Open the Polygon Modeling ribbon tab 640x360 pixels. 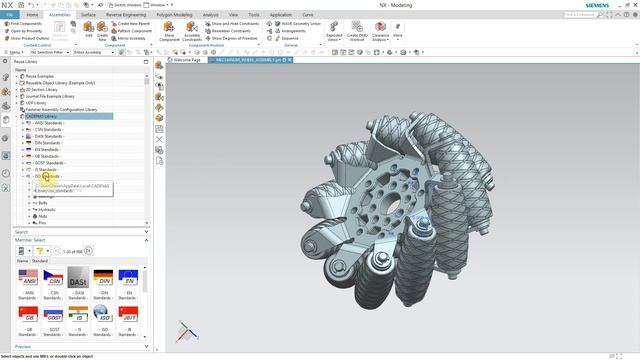click(174, 15)
